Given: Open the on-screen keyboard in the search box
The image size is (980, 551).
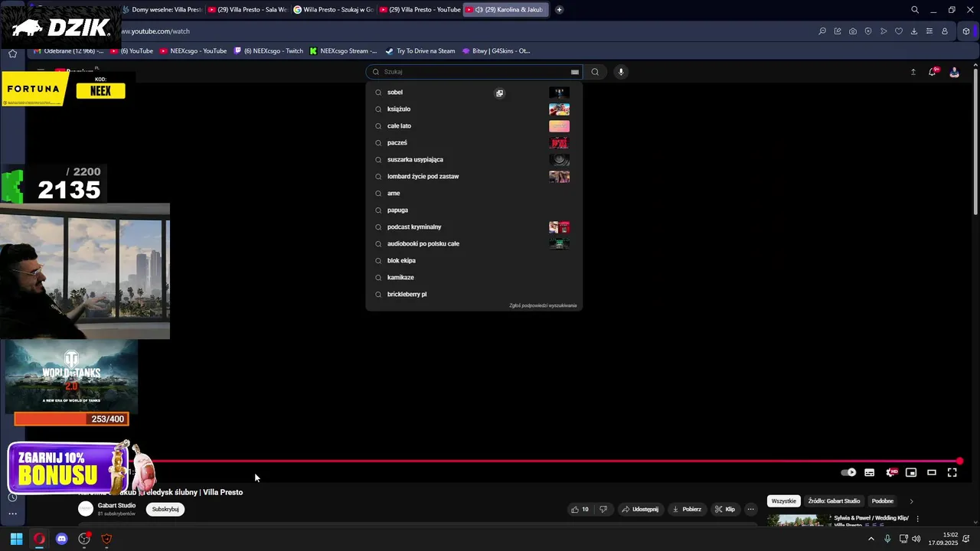Looking at the screenshot, I should tap(574, 72).
